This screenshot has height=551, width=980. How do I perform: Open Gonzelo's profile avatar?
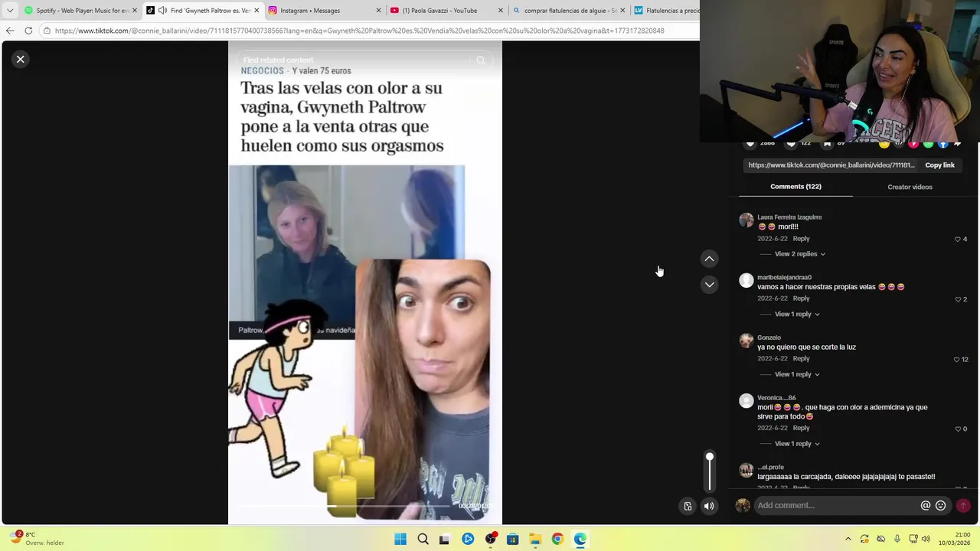click(x=746, y=341)
